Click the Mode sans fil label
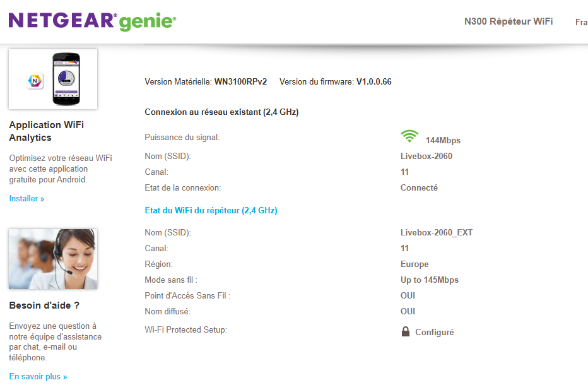 [x=171, y=280]
